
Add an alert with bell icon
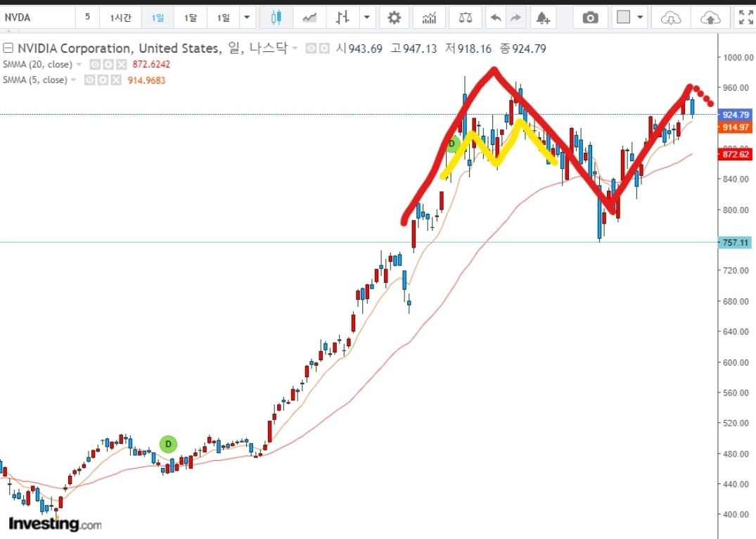(543, 18)
